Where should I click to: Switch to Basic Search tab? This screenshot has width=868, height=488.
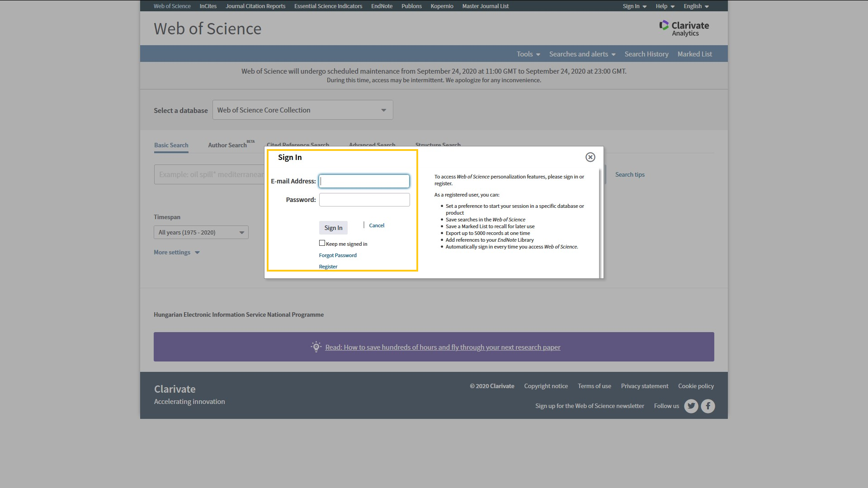coord(171,145)
